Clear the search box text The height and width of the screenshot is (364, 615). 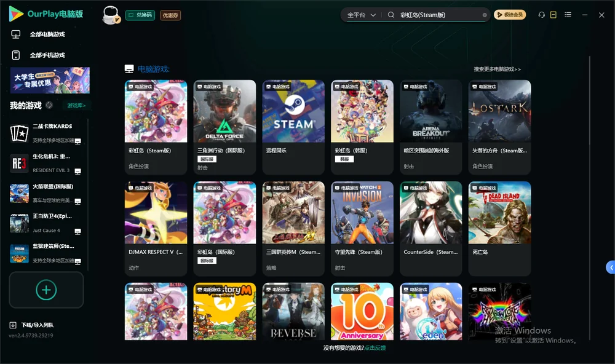[485, 15]
